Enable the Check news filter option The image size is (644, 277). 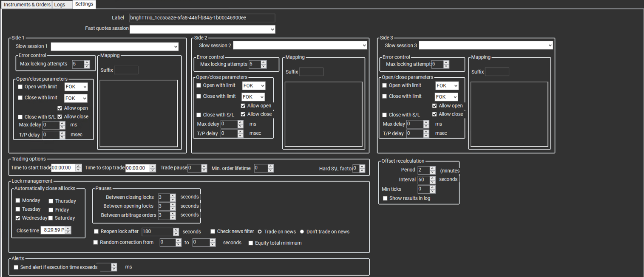click(213, 232)
